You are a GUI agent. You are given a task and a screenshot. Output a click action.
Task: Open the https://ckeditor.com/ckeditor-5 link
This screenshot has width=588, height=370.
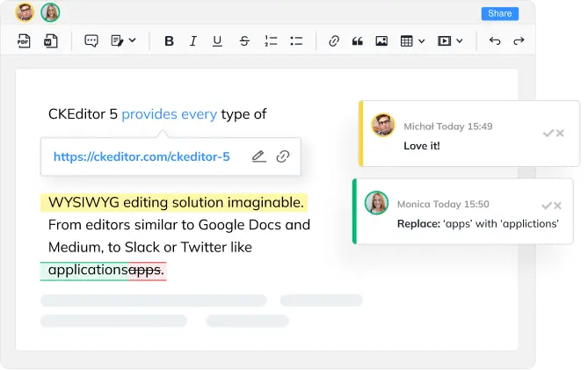142,156
